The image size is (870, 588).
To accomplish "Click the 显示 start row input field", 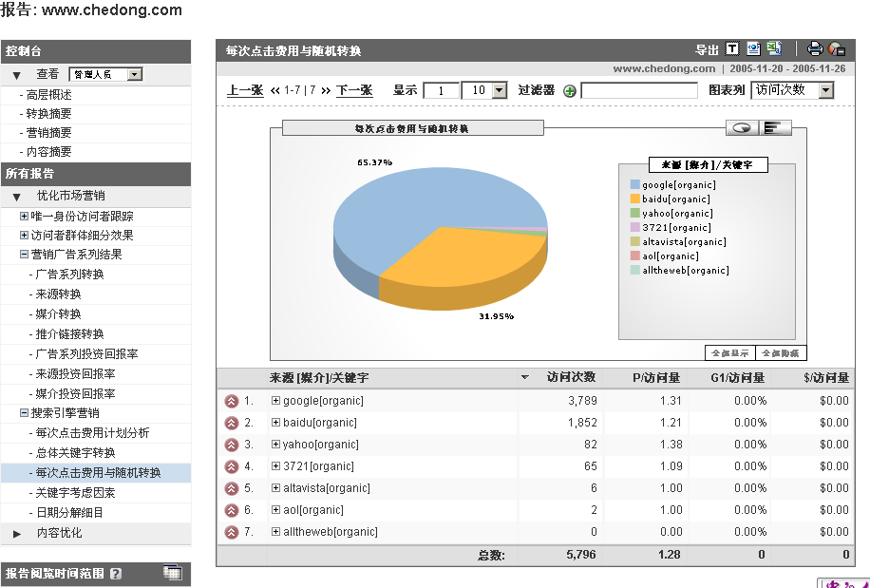I will [x=441, y=90].
